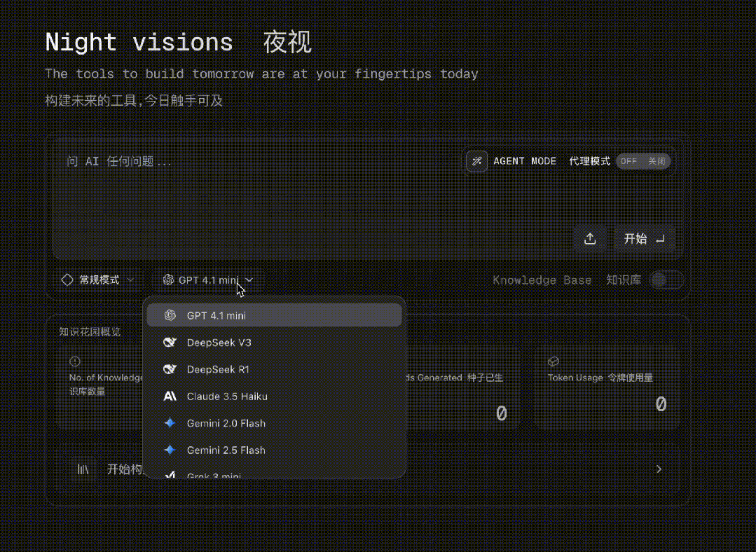Click the whale icon beside DeepSeek R1
This screenshot has width=756, height=552.
170,369
